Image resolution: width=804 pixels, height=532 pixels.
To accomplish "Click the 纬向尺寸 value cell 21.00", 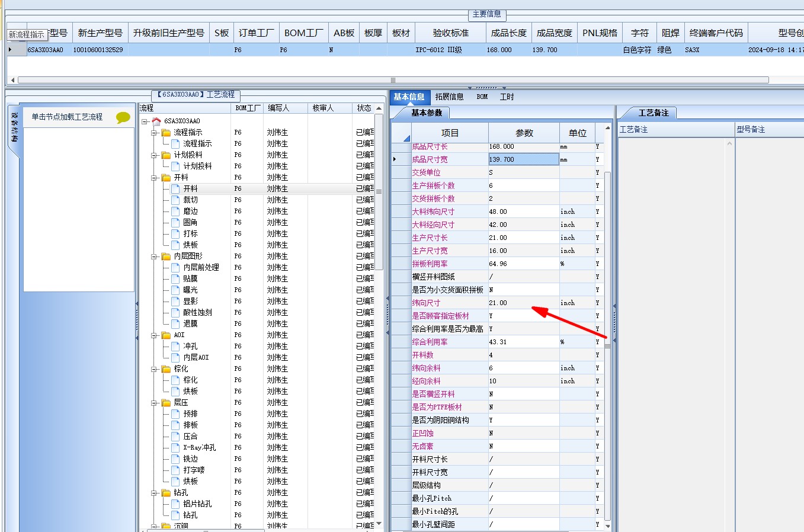I will pos(524,303).
